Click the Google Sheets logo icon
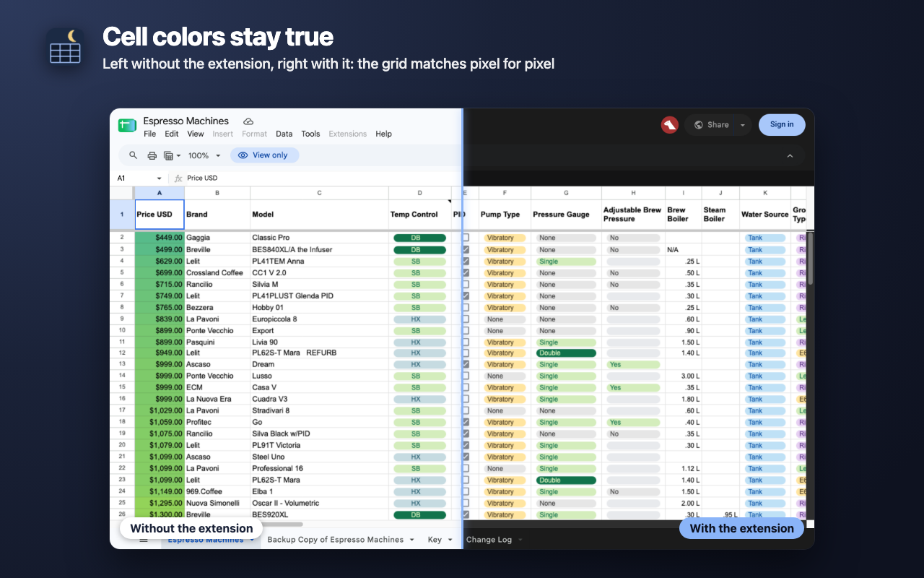The image size is (924, 578). (x=128, y=125)
